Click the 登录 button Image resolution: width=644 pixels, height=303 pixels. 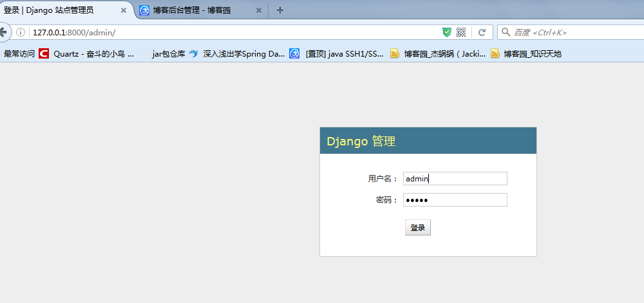(418, 228)
